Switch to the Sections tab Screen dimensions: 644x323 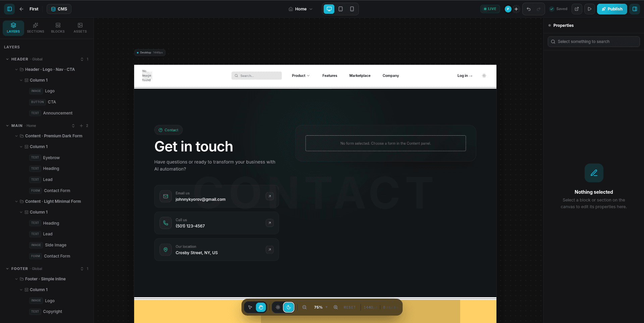(x=36, y=28)
